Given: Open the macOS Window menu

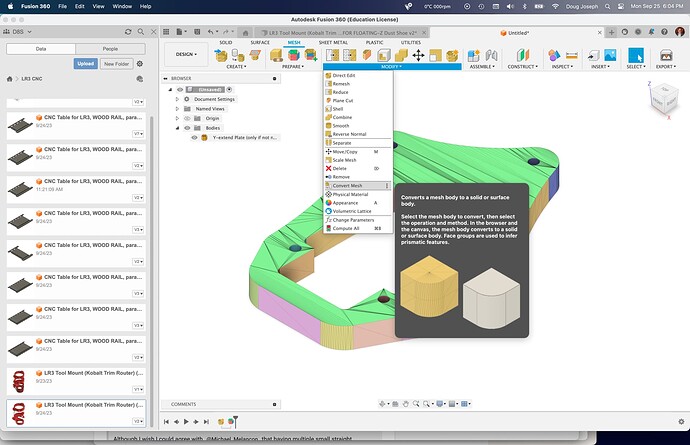Looking at the screenshot, I should 122,6.
